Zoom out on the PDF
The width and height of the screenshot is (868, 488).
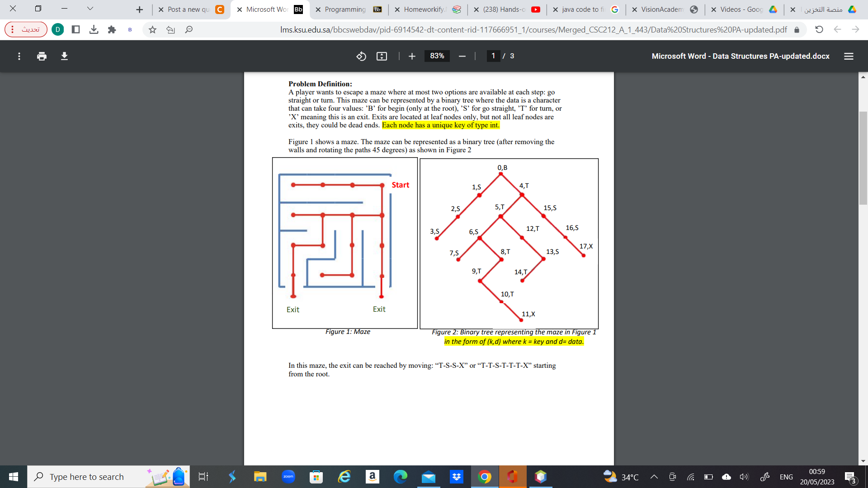[462, 56]
